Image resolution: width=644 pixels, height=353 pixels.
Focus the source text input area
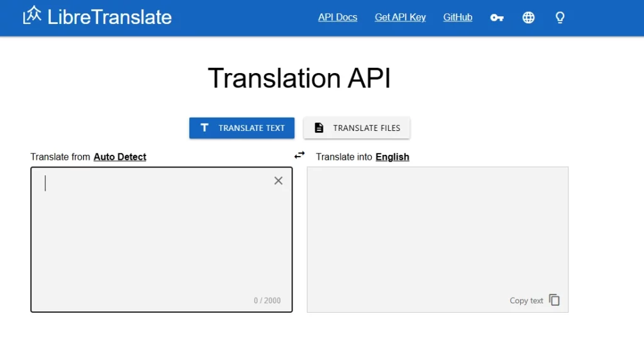coord(162,240)
